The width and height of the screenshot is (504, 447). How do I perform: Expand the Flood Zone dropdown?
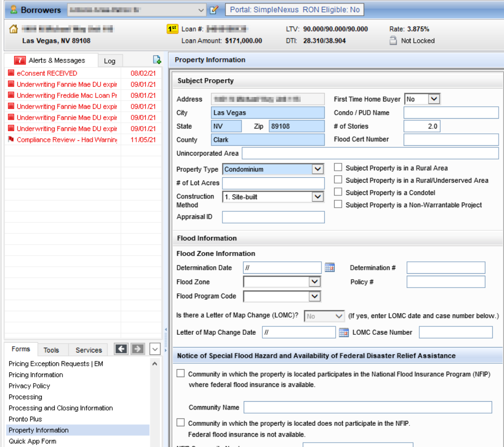coord(315,282)
